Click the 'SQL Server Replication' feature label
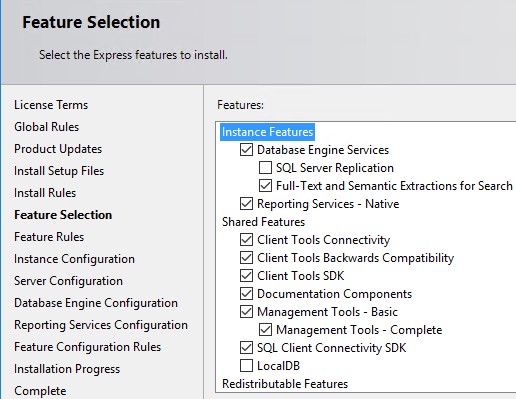The width and height of the screenshot is (516, 399). click(x=335, y=168)
